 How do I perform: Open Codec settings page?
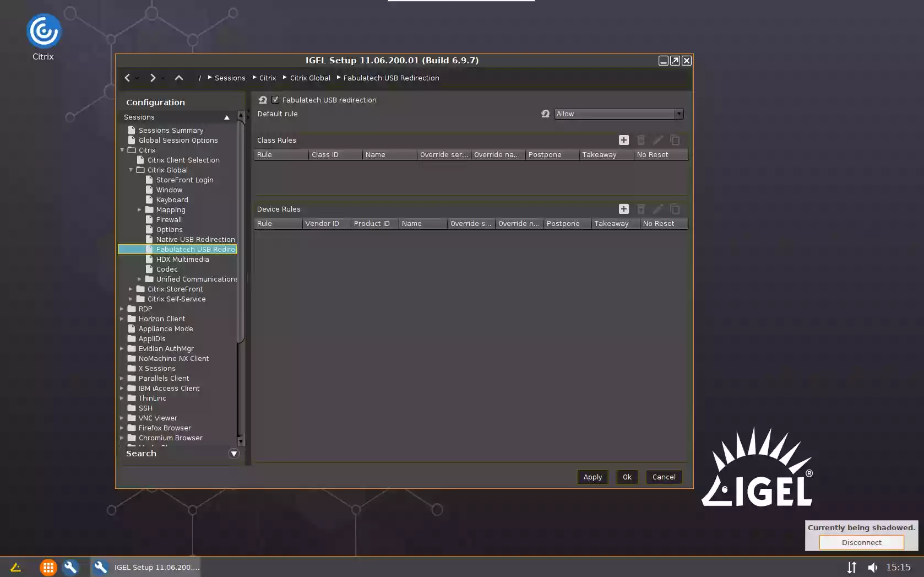(167, 269)
